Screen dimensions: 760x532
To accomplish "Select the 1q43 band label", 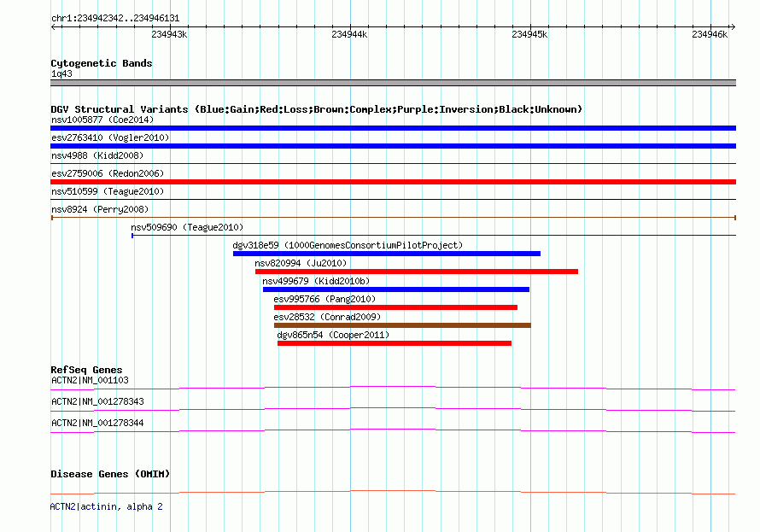I will pyautogui.click(x=61, y=73).
